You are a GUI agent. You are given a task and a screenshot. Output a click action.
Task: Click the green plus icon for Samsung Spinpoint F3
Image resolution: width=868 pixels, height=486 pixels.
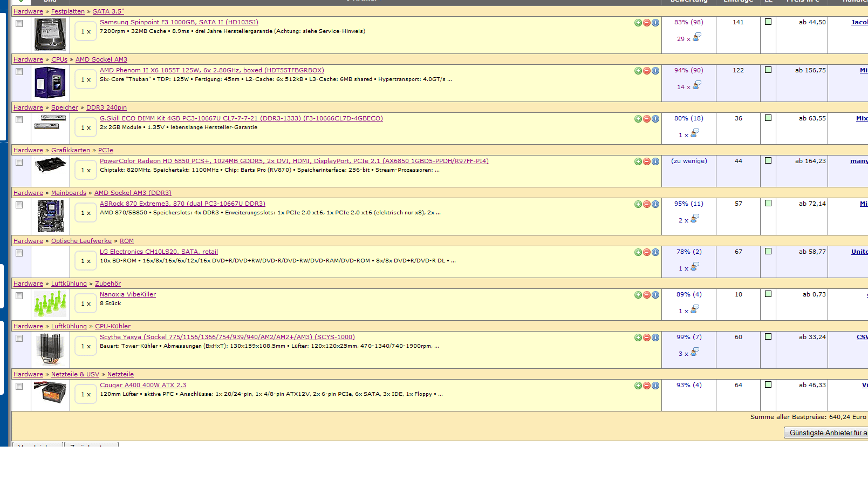point(638,23)
